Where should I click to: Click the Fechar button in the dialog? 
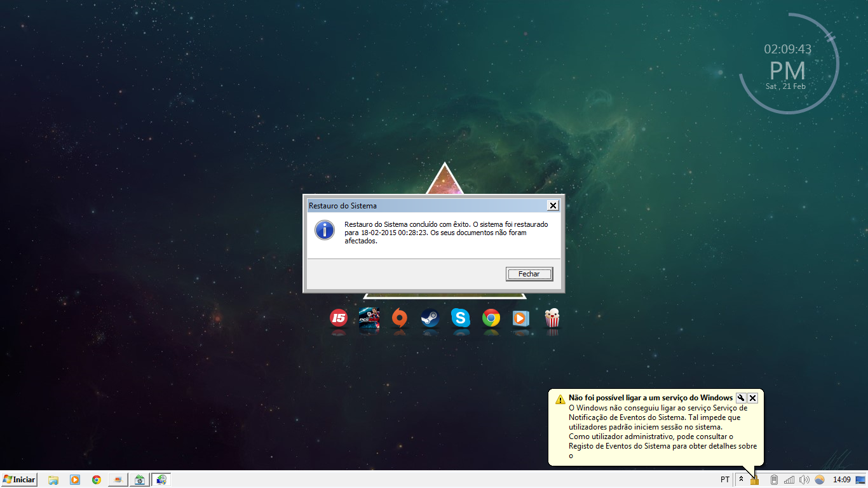click(x=529, y=274)
